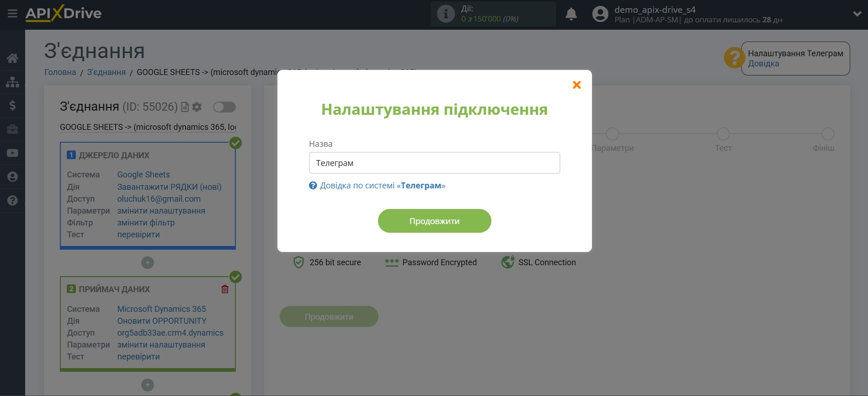This screenshot has width=868, height=396.
Task: Close the Налаштування підключення dialog
Action: [x=577, y=85]
